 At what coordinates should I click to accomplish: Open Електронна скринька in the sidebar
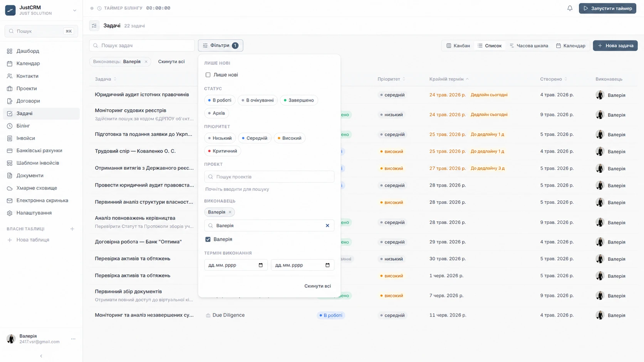[x=41, y=200]
